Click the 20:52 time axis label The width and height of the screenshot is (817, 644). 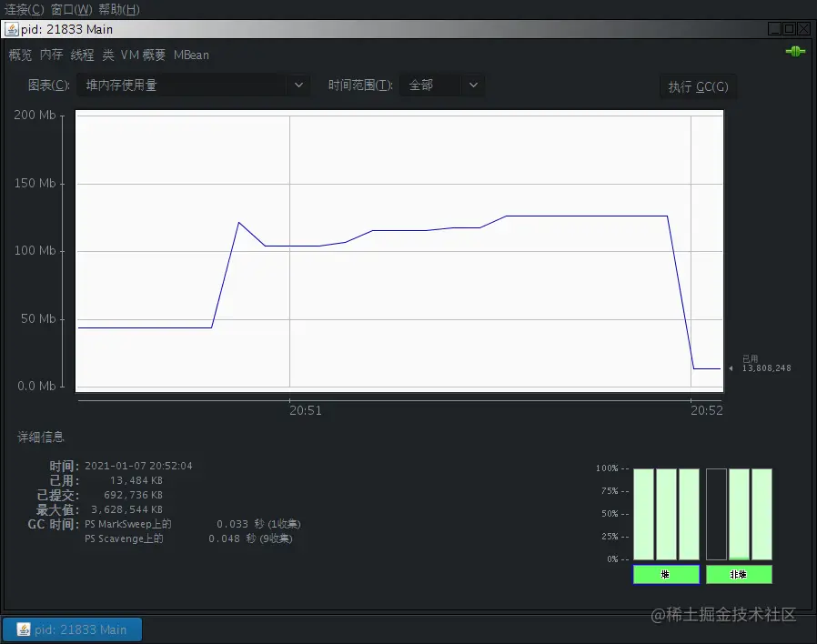click(707, 410)
